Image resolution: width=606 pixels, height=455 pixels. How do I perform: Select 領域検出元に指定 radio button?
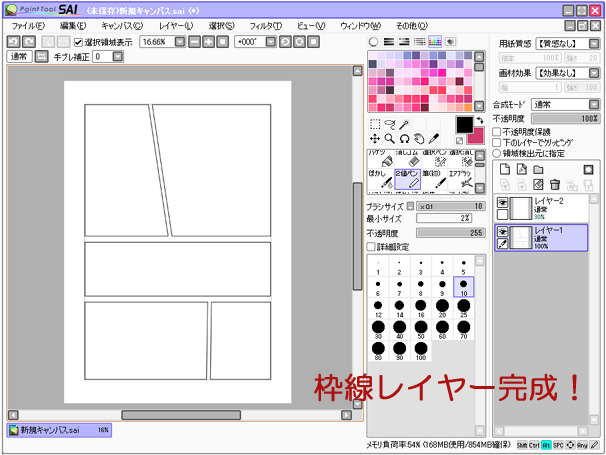pos(497,153)
